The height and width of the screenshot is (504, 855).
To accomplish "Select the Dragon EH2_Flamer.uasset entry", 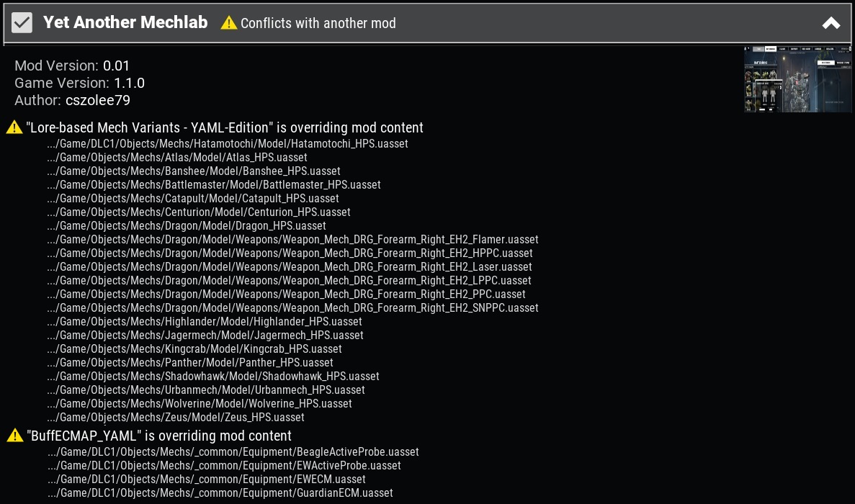I will (292, 239).
